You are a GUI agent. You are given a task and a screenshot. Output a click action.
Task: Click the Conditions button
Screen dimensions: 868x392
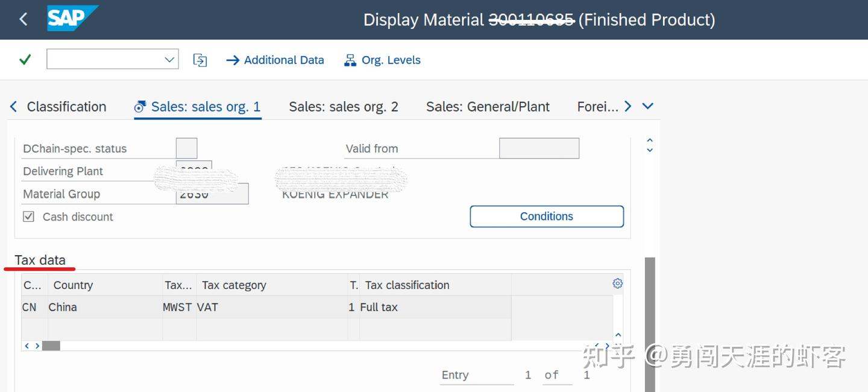point(546,217)
